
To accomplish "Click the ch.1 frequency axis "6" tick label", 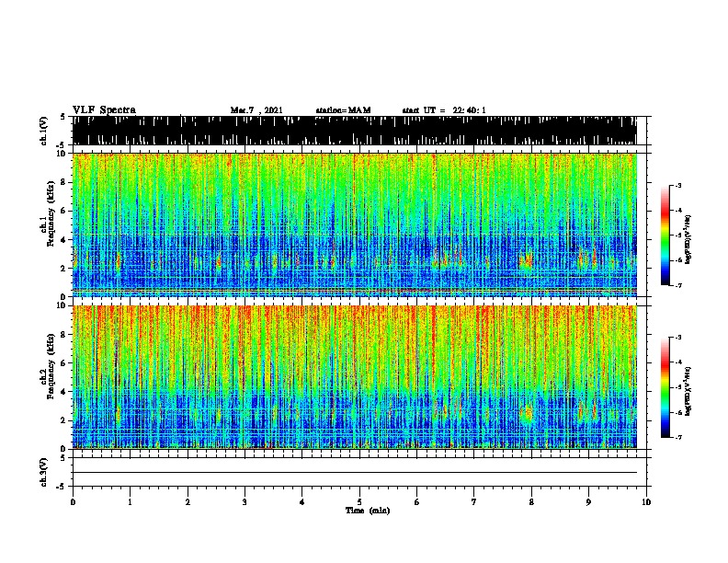I will pyautogui.click(x=64, y=211).
